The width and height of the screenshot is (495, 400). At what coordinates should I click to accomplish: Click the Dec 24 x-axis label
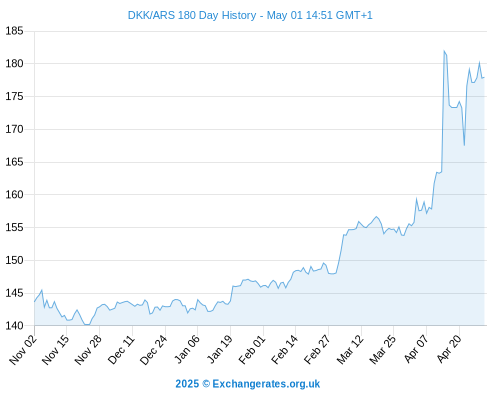click(153, 349)
